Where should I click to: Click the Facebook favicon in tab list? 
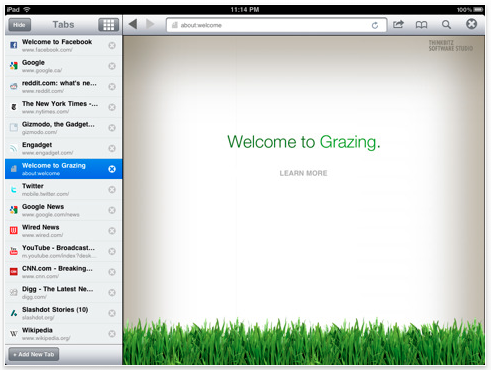pyautogui.click(x=14, y=45)
